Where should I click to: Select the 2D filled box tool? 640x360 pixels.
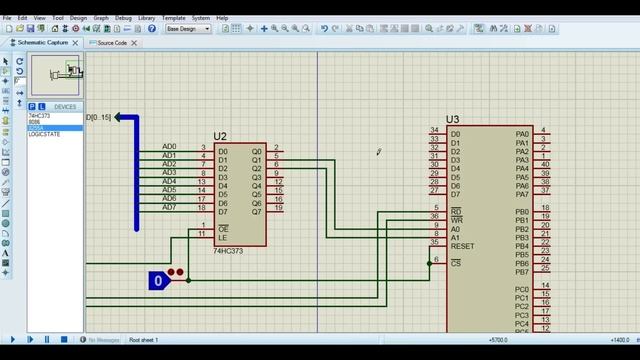[6, 213]
